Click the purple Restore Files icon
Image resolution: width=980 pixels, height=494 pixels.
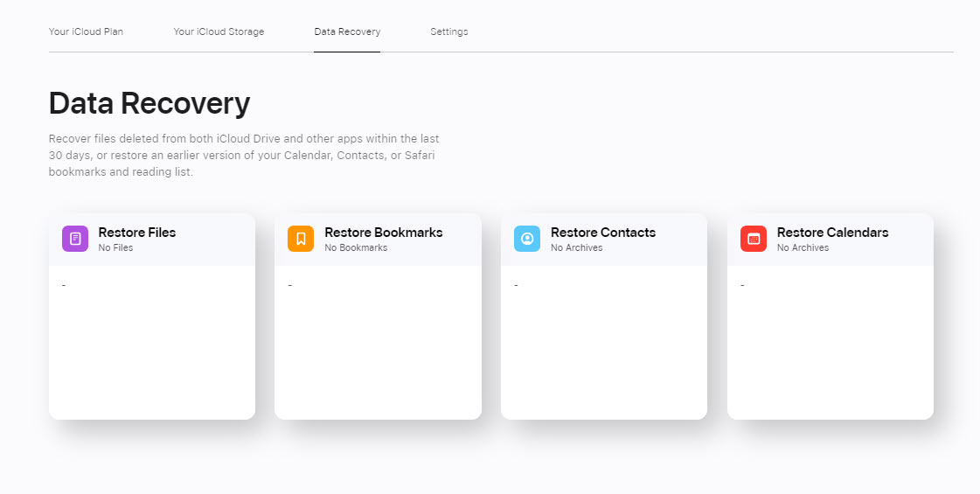[75, 239]
